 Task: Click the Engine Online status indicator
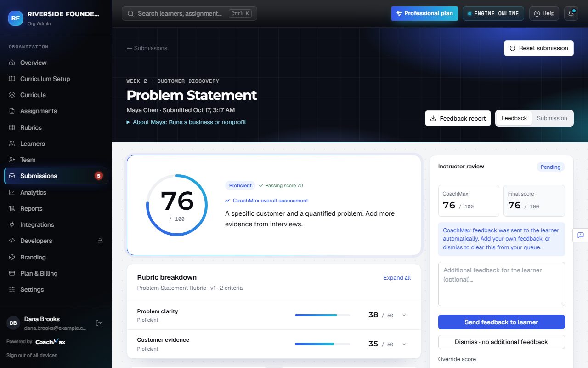click(x=493, y=13)
